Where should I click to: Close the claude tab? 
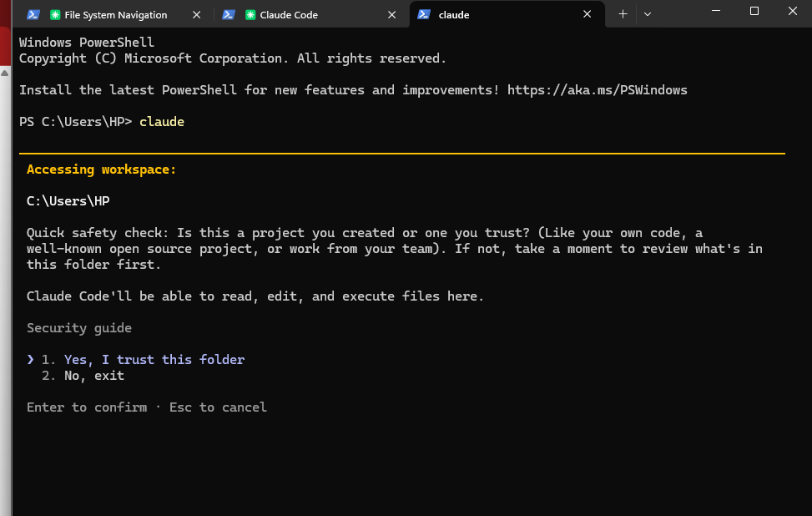587,14
